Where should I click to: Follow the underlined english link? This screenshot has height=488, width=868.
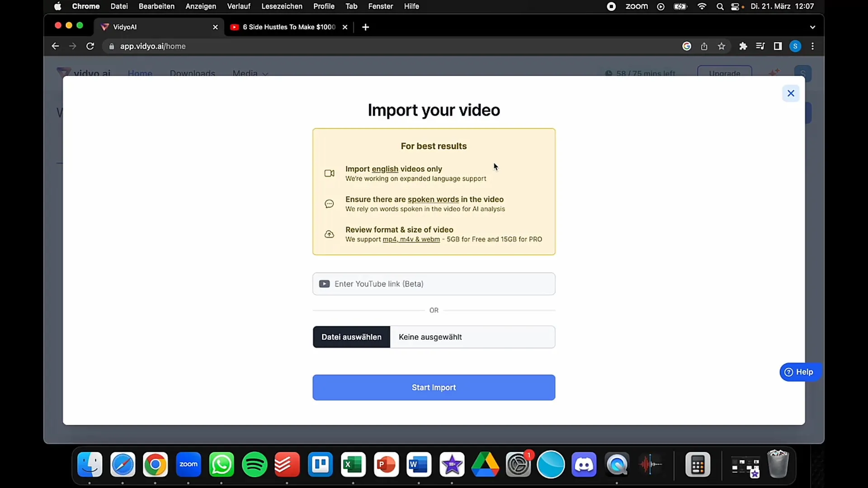pos(385,169)
